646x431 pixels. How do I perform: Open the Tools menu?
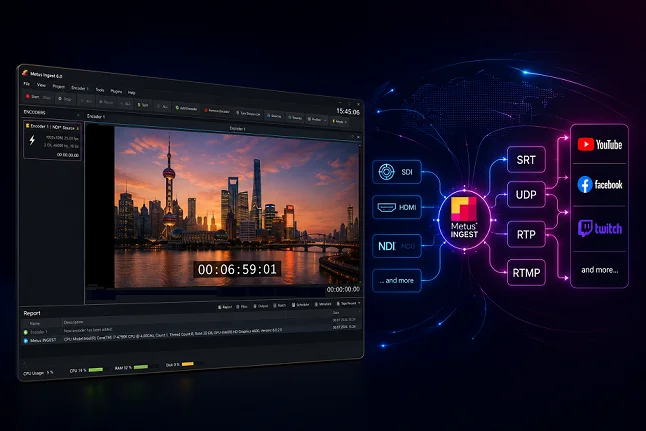[x=100, y=90]
